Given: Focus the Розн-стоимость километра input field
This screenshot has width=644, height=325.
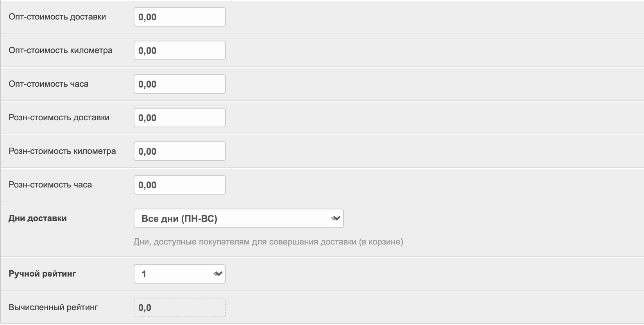Looking at the screenshot, I should (179, 152).
